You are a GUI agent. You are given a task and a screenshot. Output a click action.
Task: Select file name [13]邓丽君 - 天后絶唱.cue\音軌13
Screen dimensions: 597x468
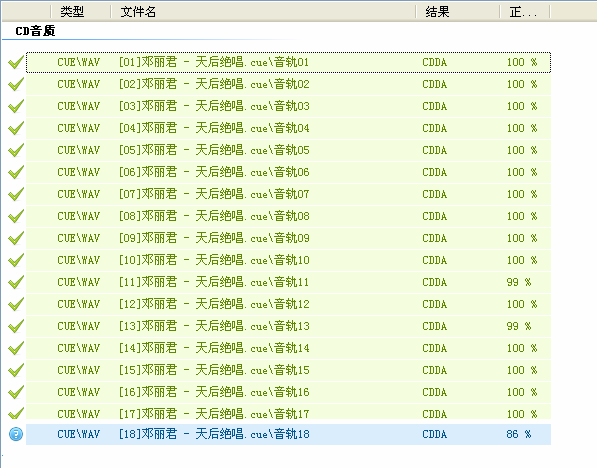(214, 327)
